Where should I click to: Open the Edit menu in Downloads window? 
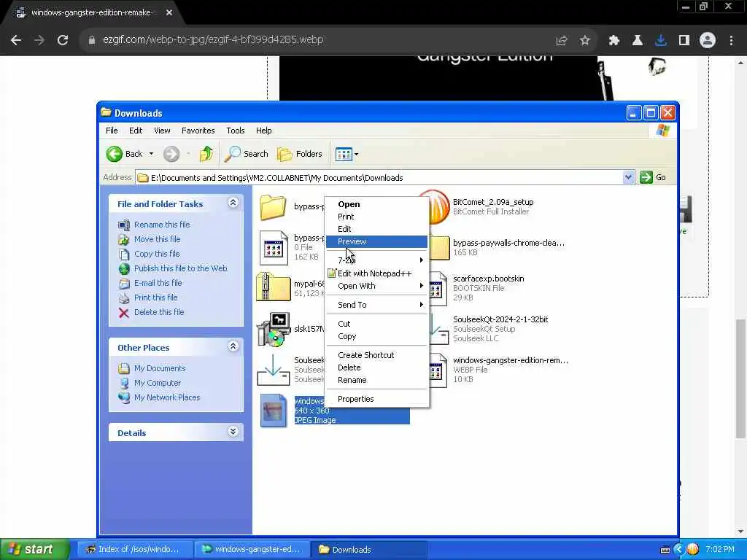tap(136, 131)
